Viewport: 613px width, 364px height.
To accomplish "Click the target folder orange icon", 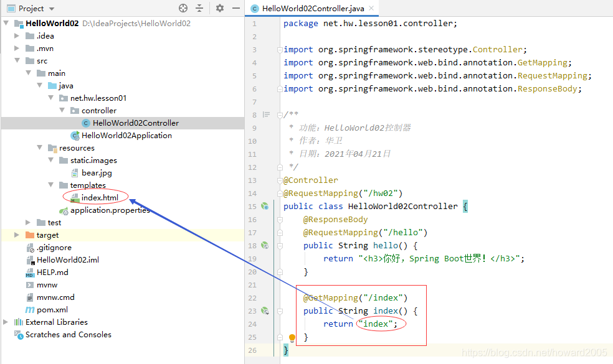I will [30, 235].
